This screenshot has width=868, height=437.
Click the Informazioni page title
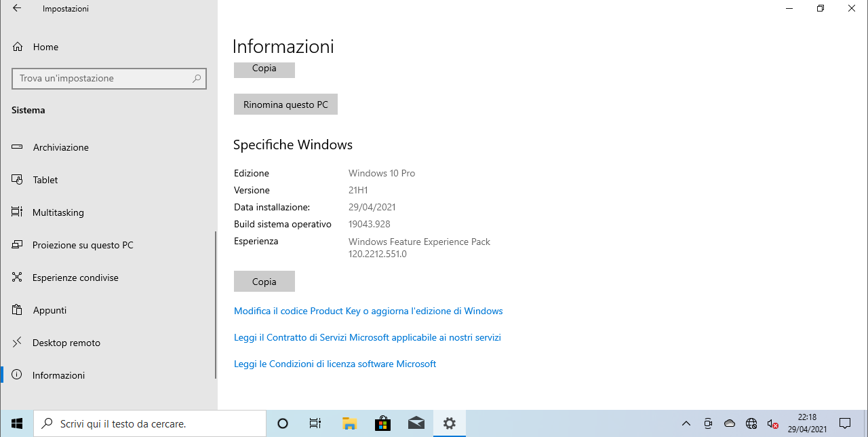pyautogui.click(x=283, y=47)
